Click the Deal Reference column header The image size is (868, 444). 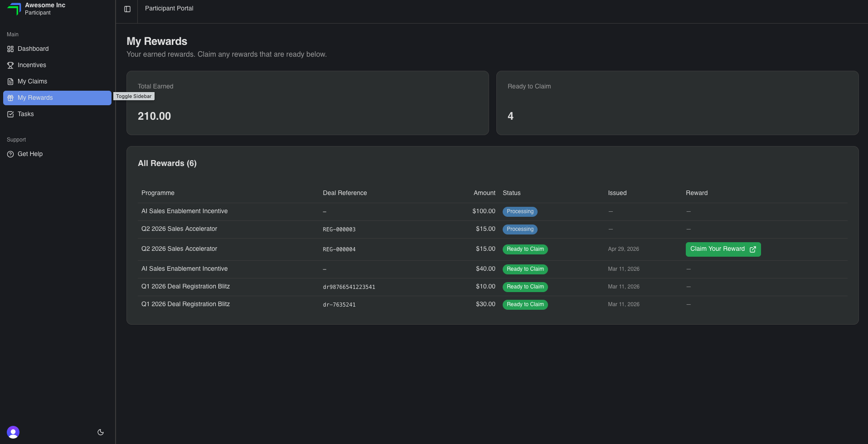[x=345, y=193]
